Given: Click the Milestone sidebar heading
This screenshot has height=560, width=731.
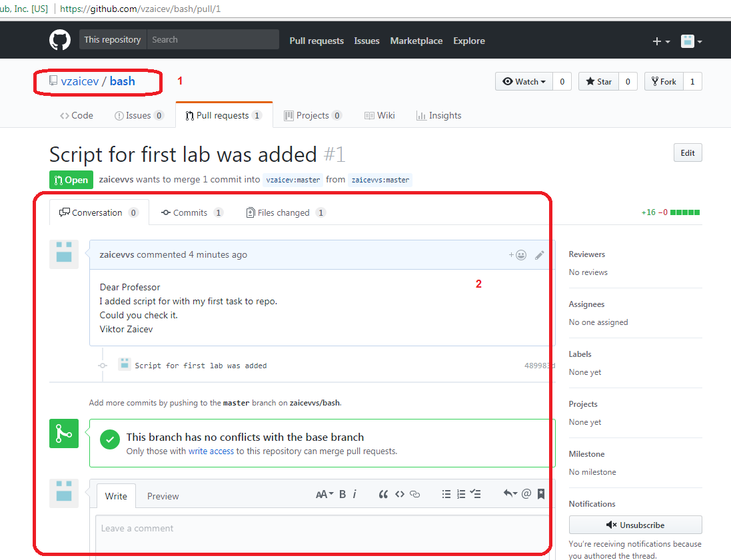Looking at the screenshot, I should click(x=586, y=453).
